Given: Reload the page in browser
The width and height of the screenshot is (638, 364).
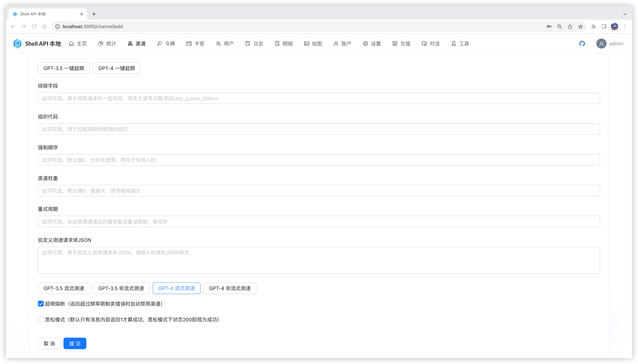Looking at the screenshot, I should pos(34,27).
